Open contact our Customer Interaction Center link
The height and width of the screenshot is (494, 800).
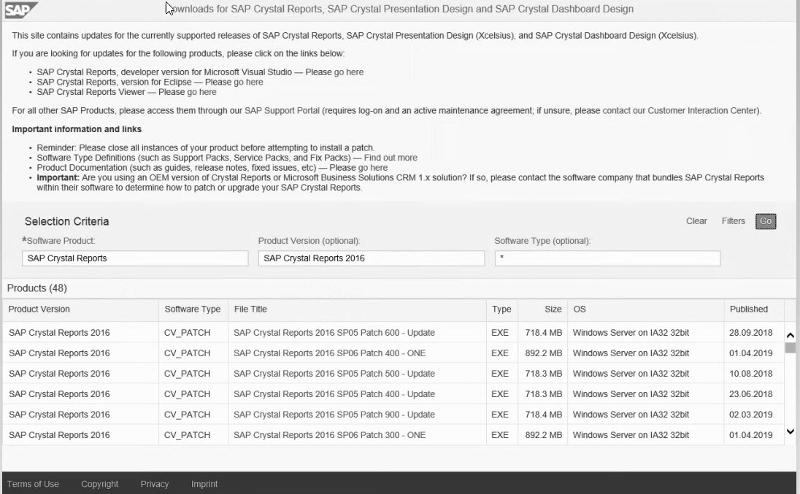[x=681, y=110]
